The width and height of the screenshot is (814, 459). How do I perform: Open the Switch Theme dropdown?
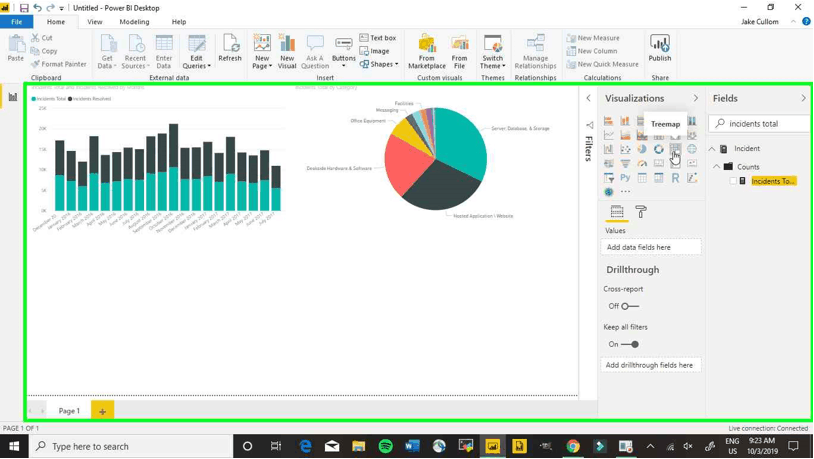[x=492, y=52]
